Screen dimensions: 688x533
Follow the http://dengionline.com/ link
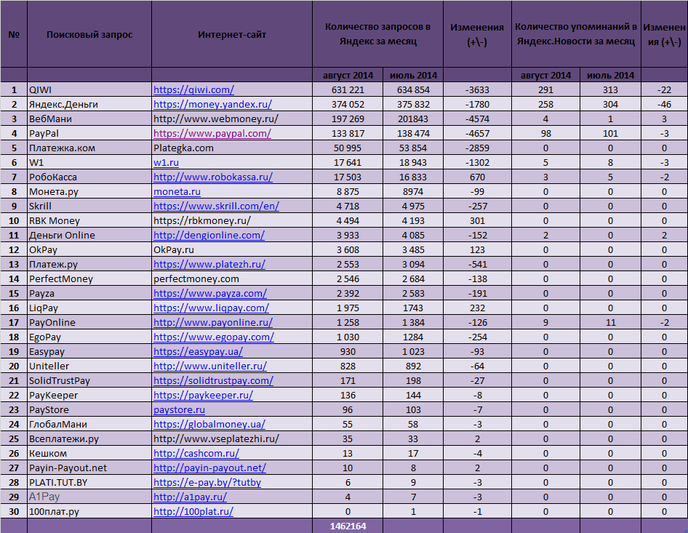point(209,235)
